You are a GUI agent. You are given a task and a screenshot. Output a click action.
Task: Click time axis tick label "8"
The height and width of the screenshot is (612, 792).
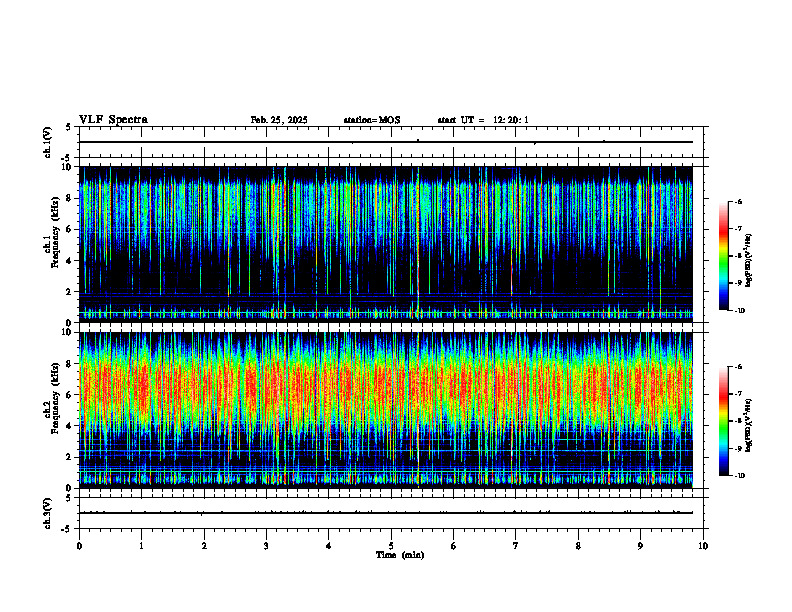[578, 546]
